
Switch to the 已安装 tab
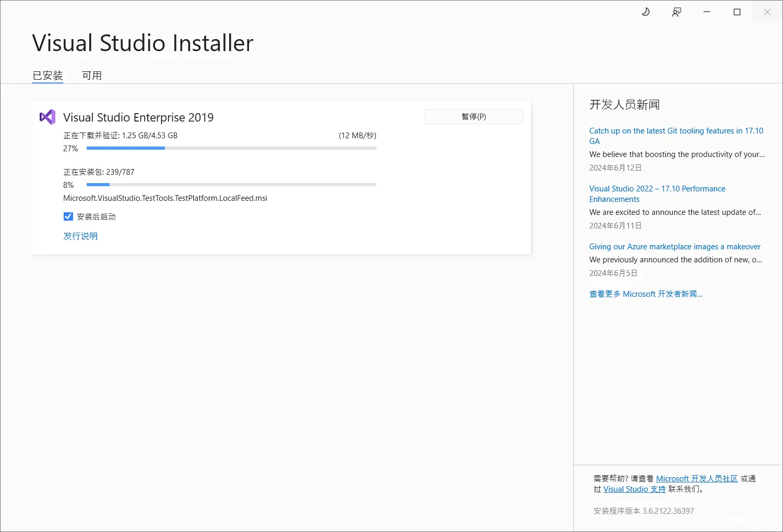[48, 76]
